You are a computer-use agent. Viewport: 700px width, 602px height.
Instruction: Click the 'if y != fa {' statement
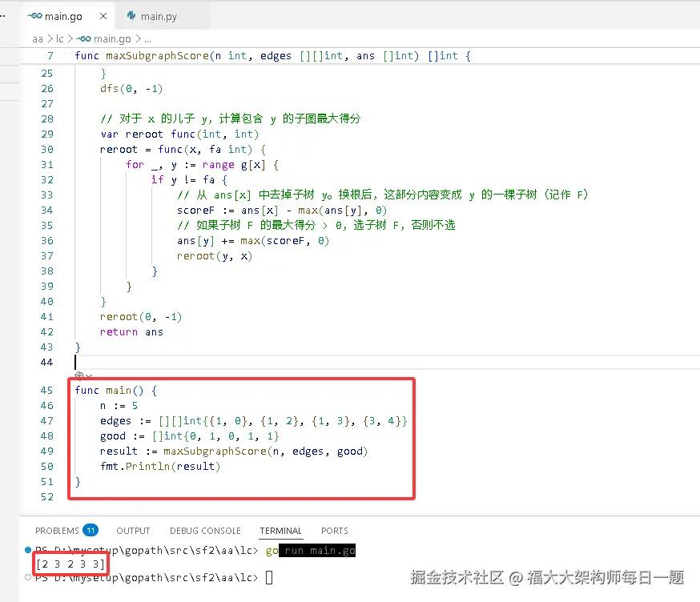click(189, 180)
